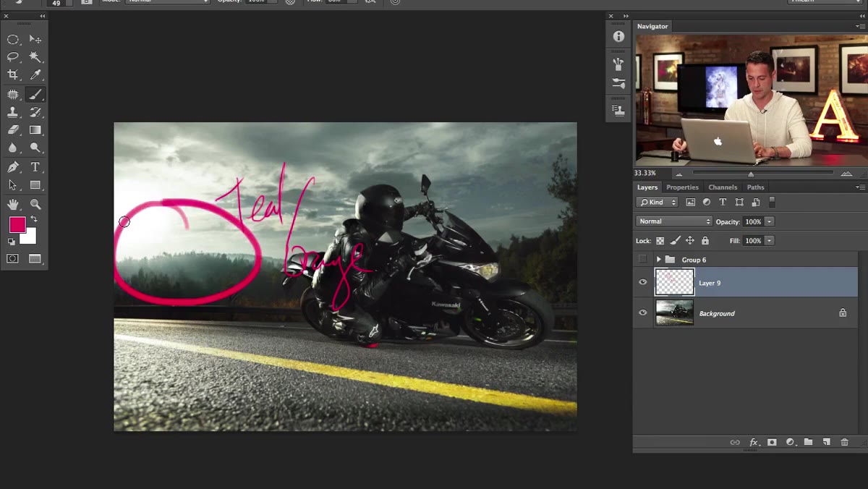Lock layer position

point(690,241)
